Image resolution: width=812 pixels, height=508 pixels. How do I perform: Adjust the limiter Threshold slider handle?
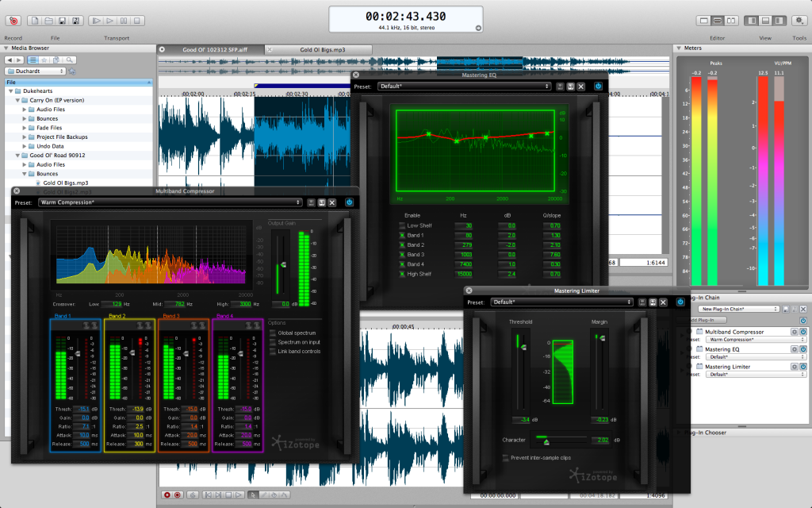pos(523,348)
